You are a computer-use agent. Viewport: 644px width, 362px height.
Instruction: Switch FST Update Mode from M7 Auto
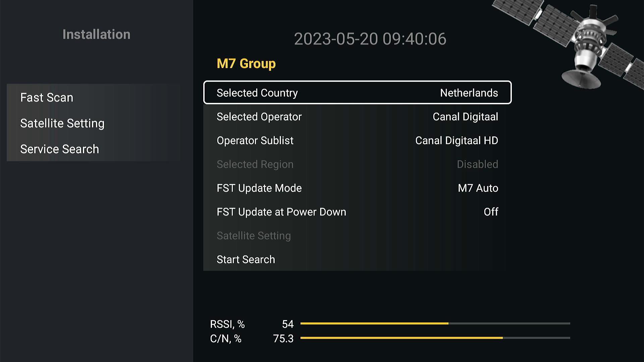click(357, 188)
